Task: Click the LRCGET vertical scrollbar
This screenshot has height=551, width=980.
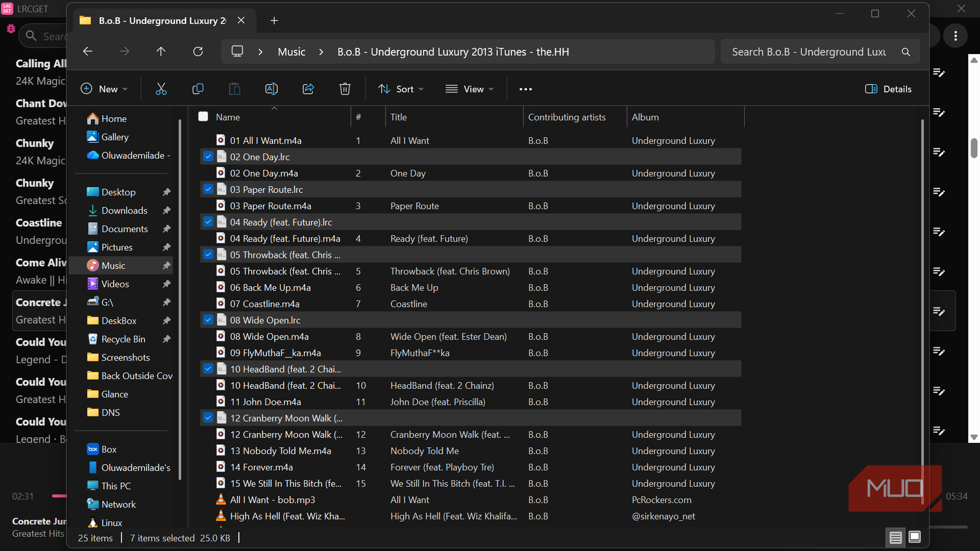Action: (x=974, y=148)
